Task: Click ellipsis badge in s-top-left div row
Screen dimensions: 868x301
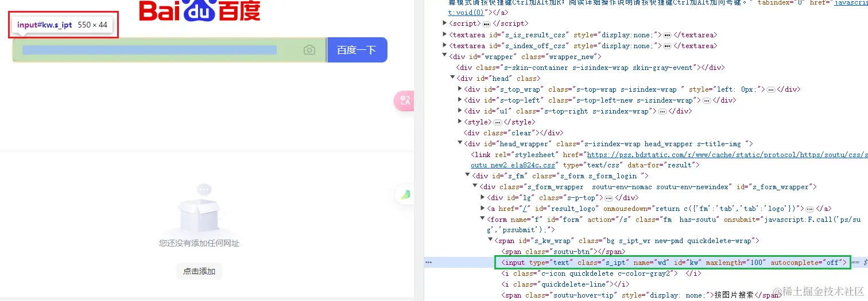Action: click(707, 100)
